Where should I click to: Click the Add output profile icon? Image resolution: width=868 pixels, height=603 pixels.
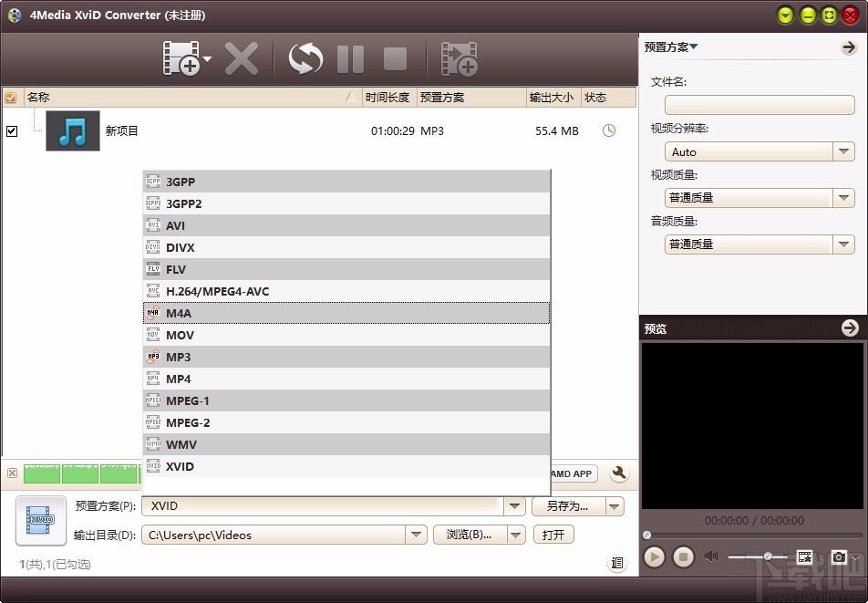pos(459,58)
